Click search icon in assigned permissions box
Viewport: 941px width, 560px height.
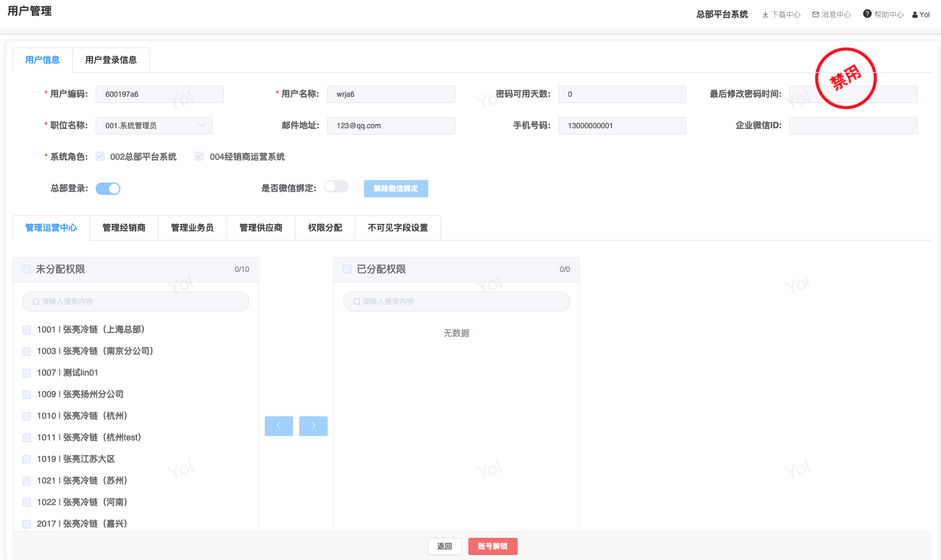coord(357,302)
